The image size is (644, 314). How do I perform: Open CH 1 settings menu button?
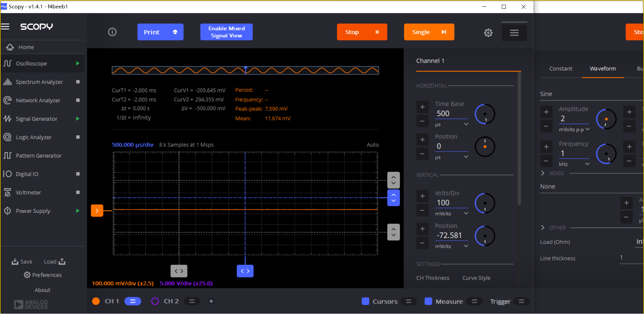point(133,301)
